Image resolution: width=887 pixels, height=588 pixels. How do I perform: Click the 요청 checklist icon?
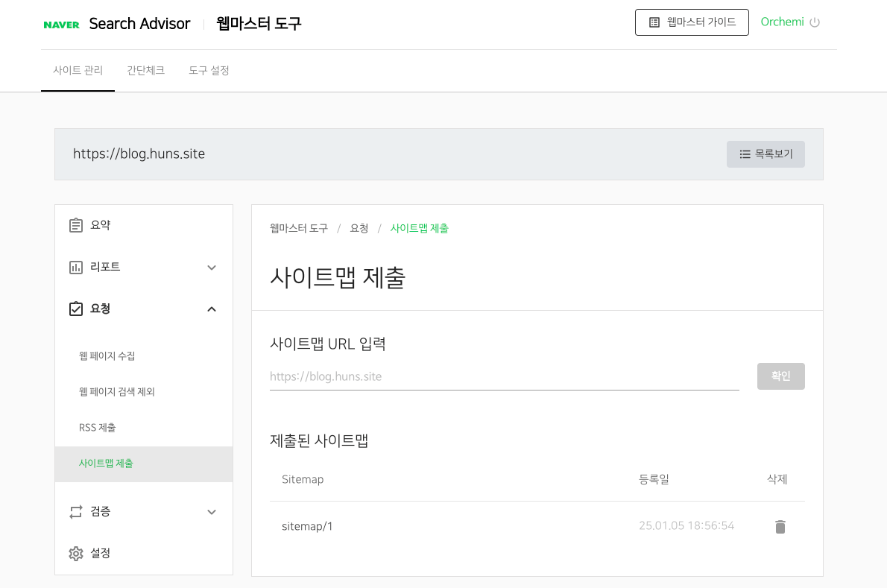click(x=76, y=309)
